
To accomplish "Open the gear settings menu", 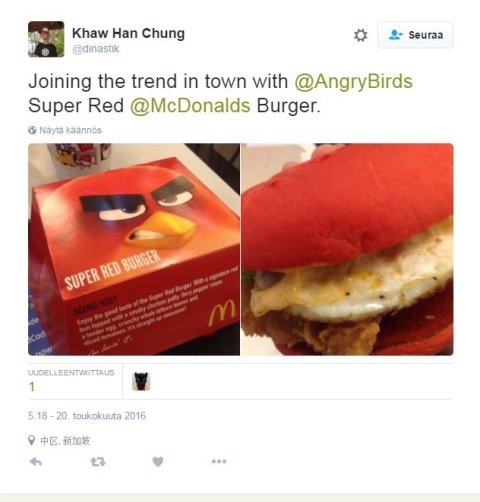I will point(360,35).
